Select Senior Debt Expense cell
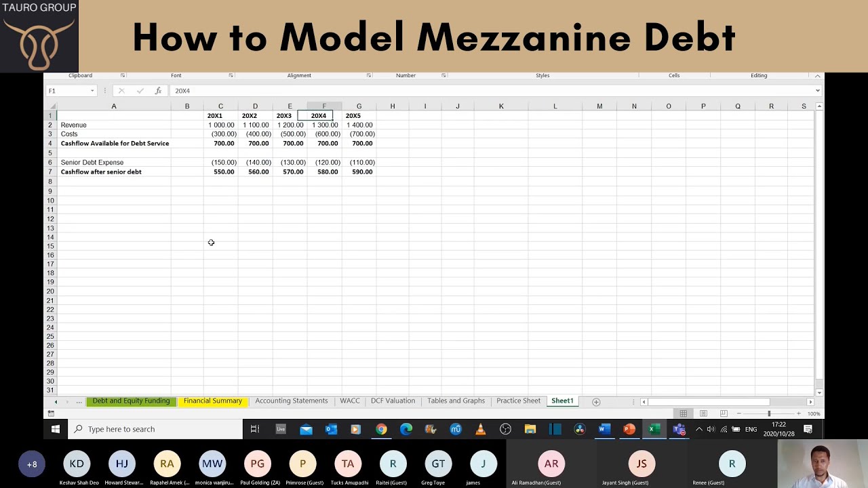The image size is (868, 488). 114,163
